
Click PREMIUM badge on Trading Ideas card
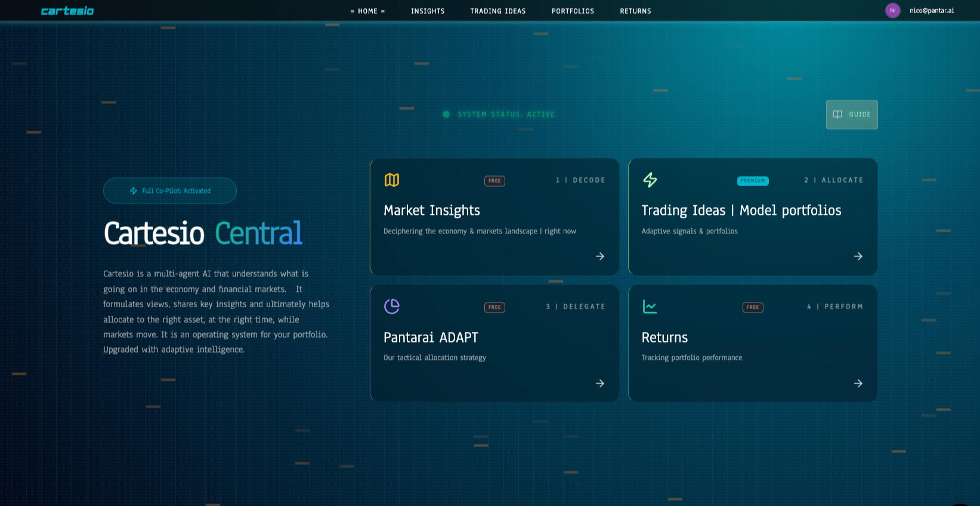coord(753,181)
